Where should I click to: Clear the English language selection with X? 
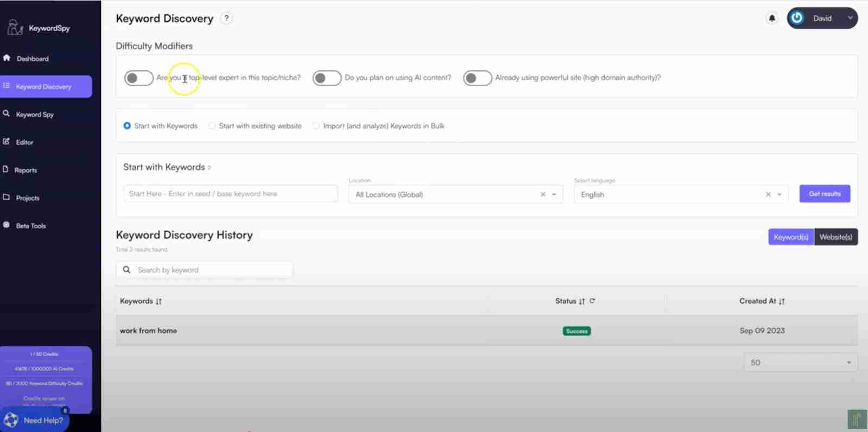(x=768, y=194)
